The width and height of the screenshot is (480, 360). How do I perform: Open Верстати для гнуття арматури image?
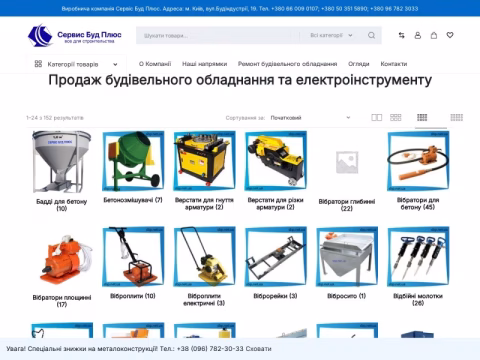[x=204, y=161]
